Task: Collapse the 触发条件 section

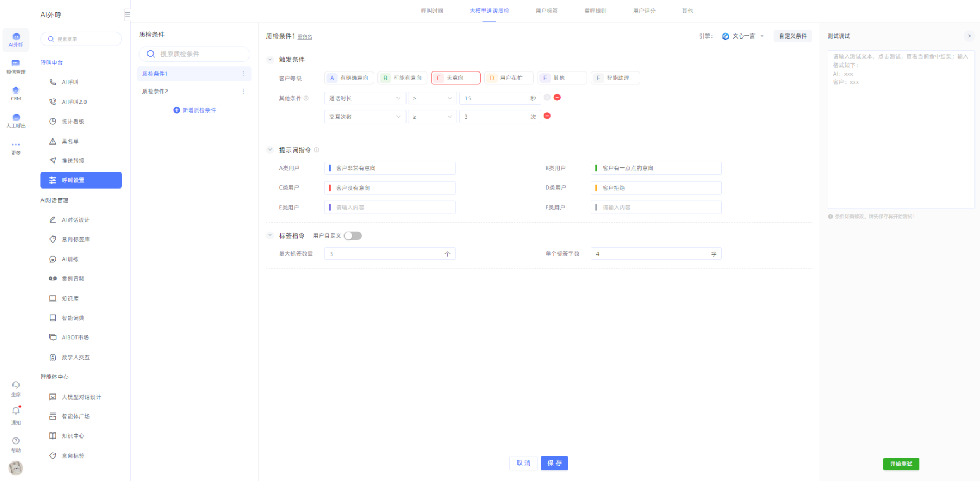Action: pos(270,60)
